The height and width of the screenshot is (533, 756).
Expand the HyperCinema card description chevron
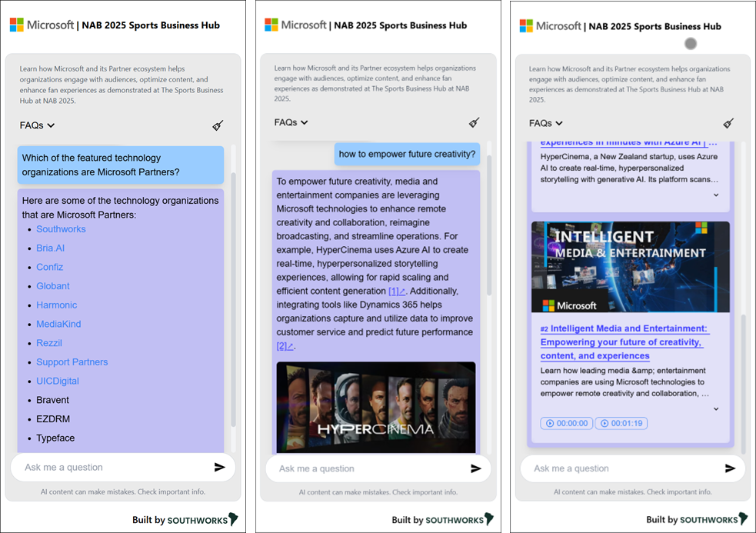[x=716, y=195]
